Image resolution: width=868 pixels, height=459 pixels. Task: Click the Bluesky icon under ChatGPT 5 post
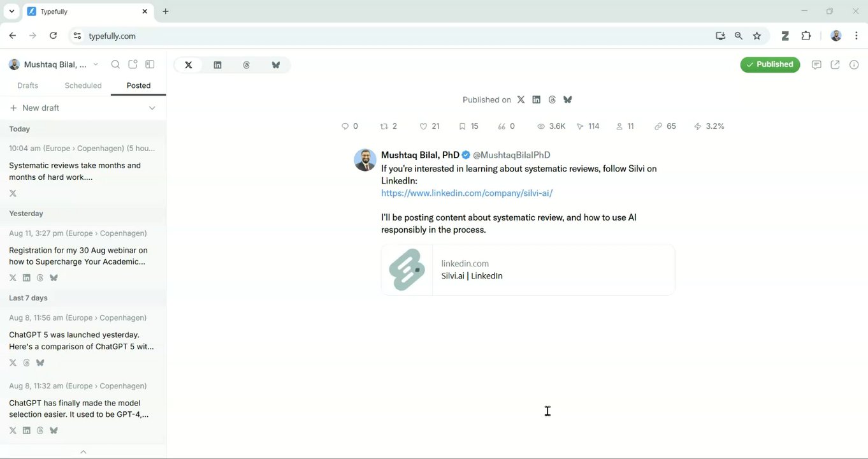click(x=40, y=363)
